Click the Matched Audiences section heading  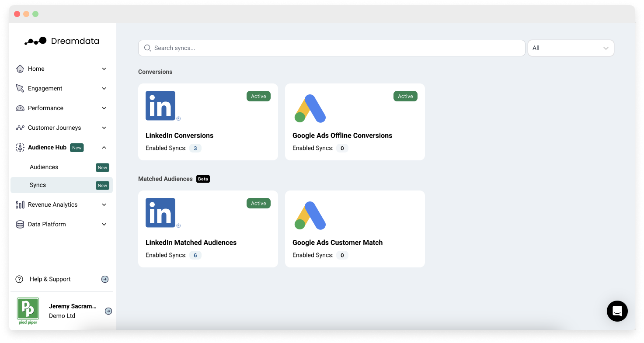[165, 179]
